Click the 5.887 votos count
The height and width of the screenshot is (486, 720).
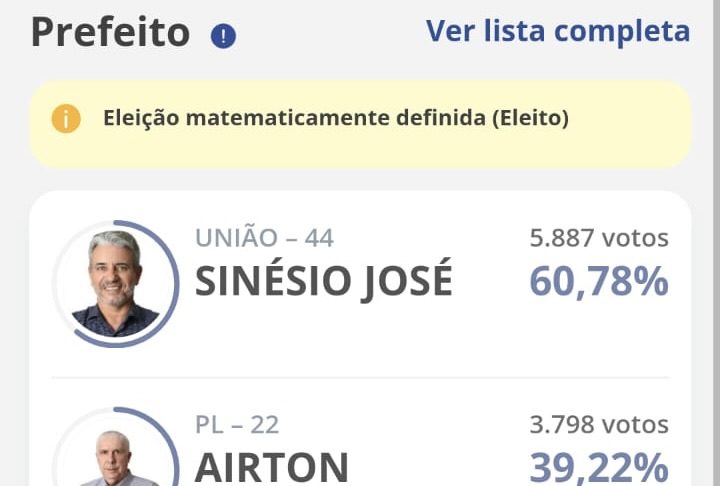[598, 238]
